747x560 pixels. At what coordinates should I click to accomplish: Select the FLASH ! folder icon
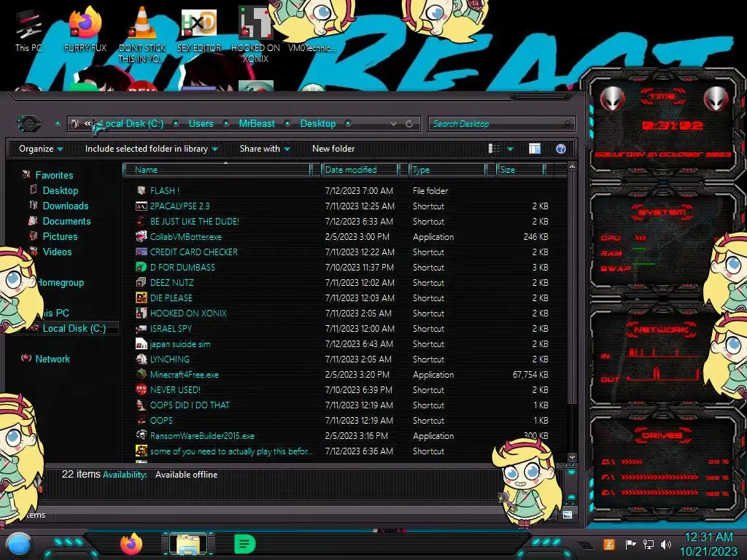pos(141,190)
